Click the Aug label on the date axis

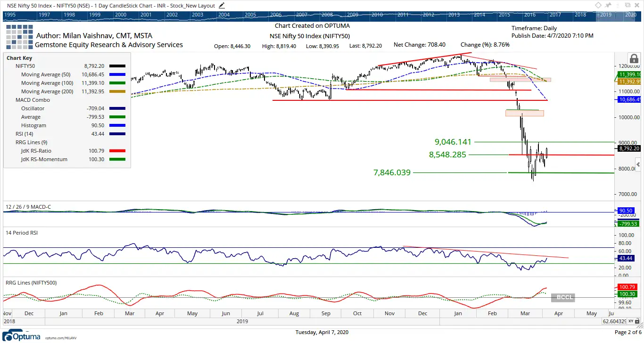[294, 313]
